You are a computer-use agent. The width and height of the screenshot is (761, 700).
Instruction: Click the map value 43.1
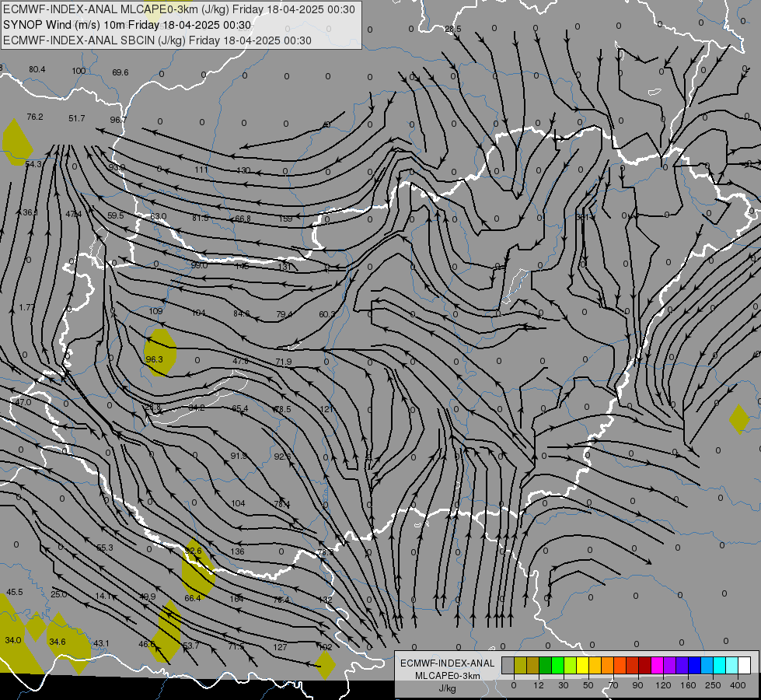101,643
